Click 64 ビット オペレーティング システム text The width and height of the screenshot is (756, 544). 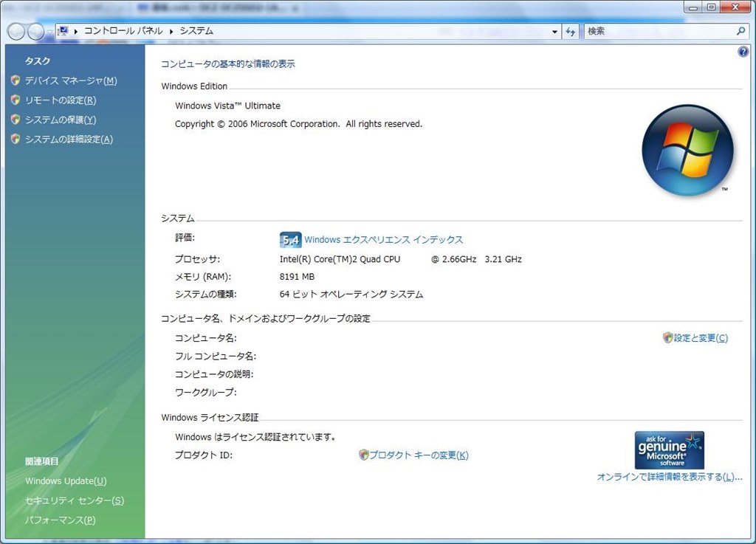[351, 294]
